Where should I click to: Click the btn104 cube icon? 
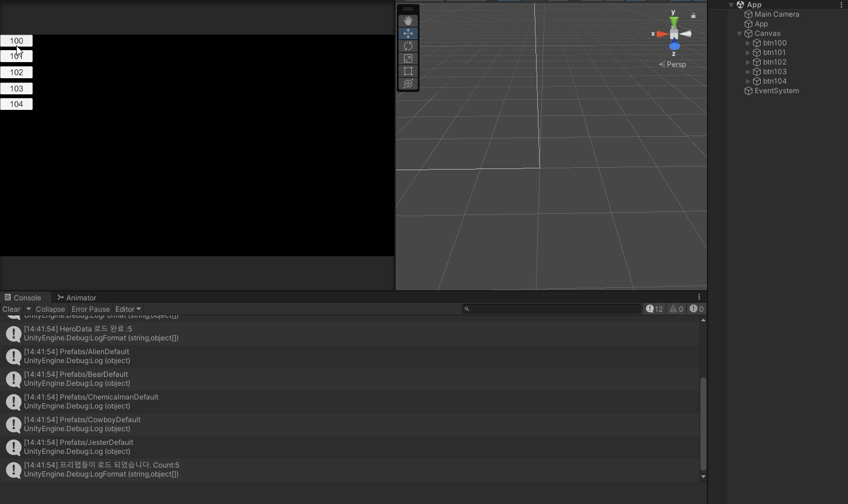[x=757, y=81]
